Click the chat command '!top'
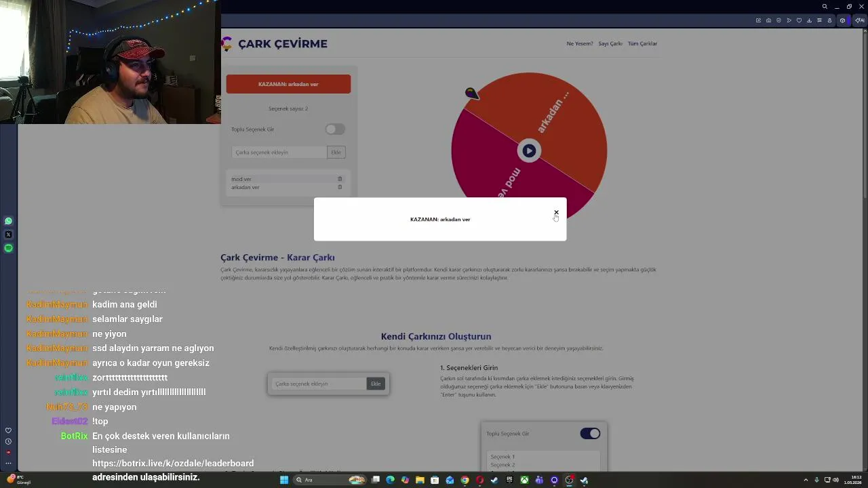Viewport: 868px width, 488px height. tap(100, 421)
